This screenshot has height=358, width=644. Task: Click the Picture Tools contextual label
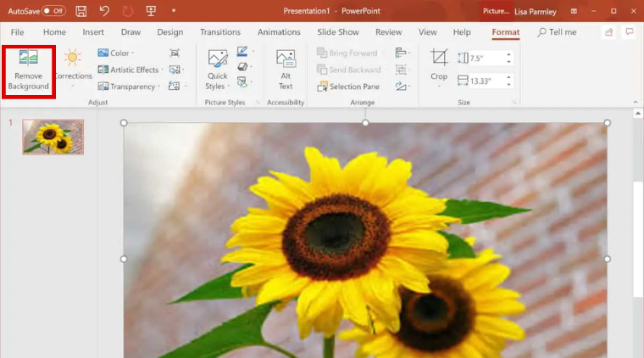pos(496,11)
